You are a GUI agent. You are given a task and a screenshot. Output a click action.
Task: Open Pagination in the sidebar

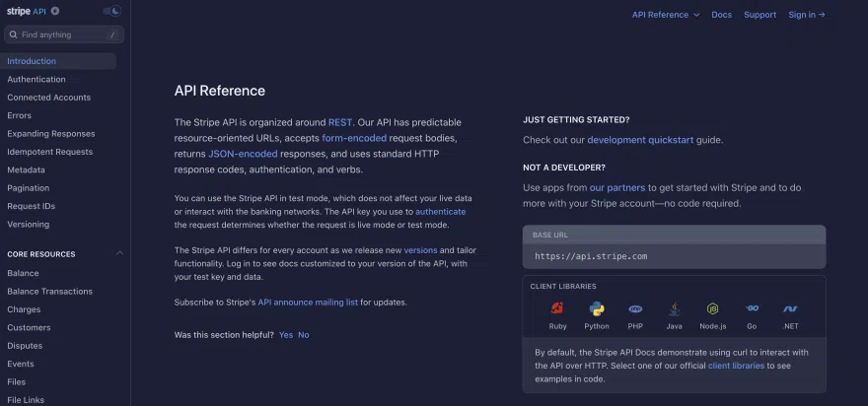29,188
